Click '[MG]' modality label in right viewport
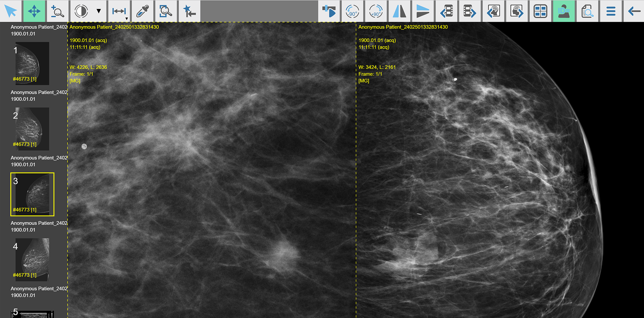The height and width of the screenshot is (318, 644). 364,81
